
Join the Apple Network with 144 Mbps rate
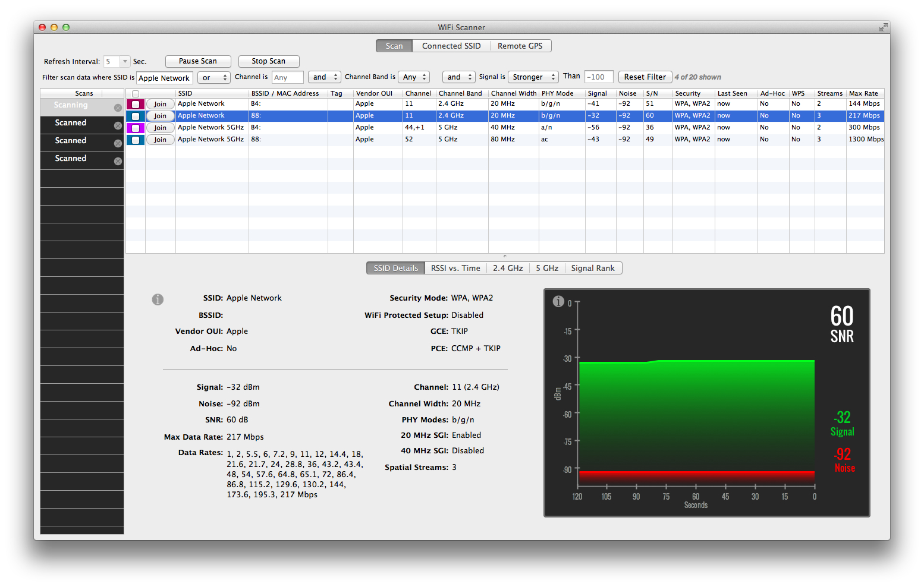(161, 104)
